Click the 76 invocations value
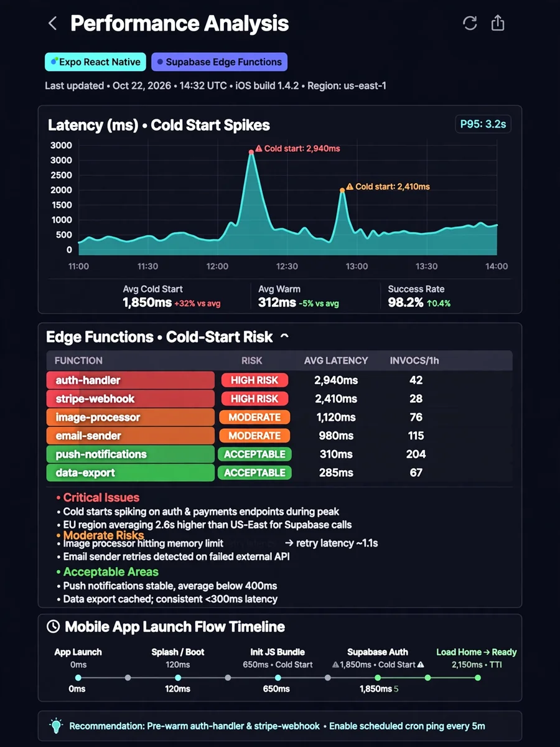Screen dimensions: 560x747 coord(416,417)
